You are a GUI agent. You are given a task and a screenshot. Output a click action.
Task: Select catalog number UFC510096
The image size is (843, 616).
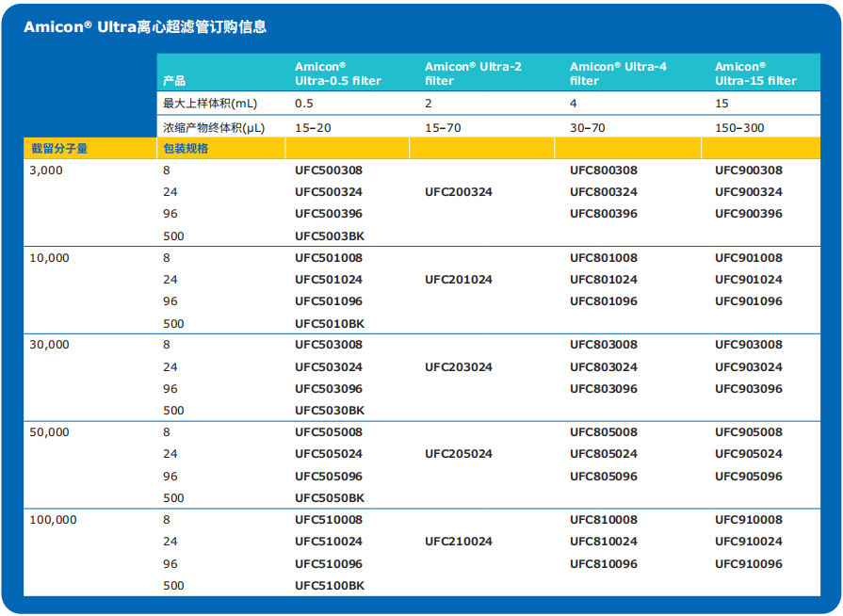point(329,564)
